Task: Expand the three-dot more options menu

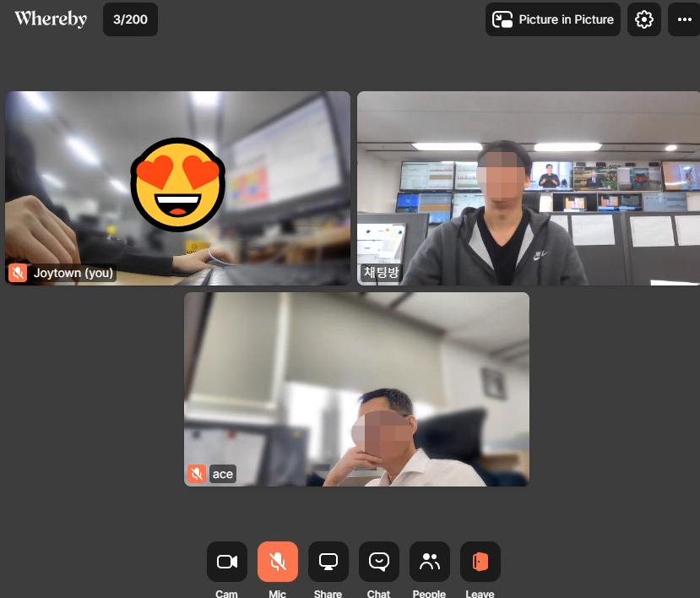Action: click(684, 19)
